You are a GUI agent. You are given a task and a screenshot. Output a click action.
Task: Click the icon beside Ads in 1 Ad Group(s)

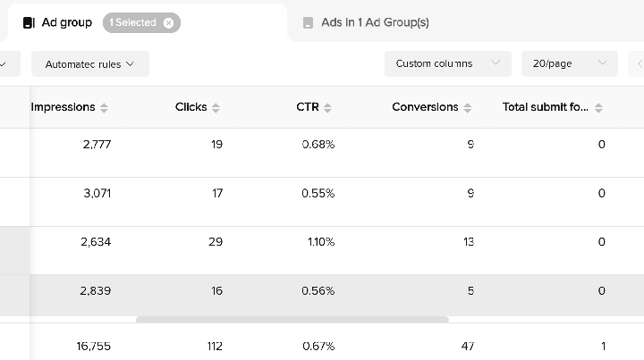point(309,22)
